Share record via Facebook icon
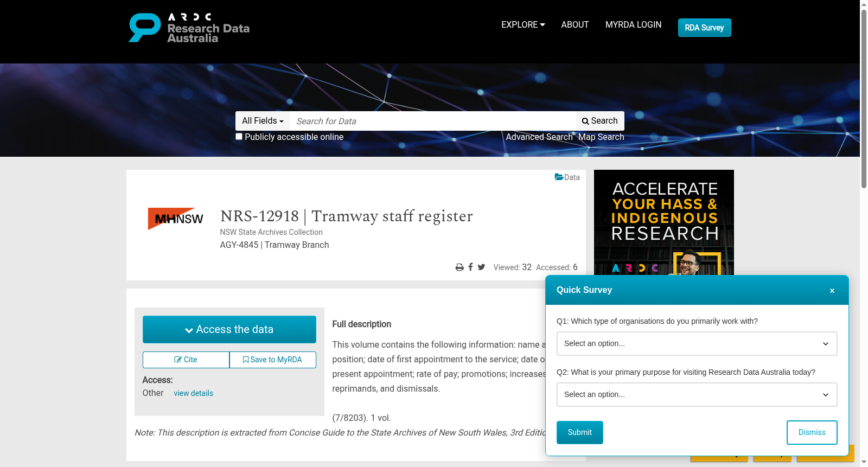The width and height of the screenshot is (868, 467). 470,267
